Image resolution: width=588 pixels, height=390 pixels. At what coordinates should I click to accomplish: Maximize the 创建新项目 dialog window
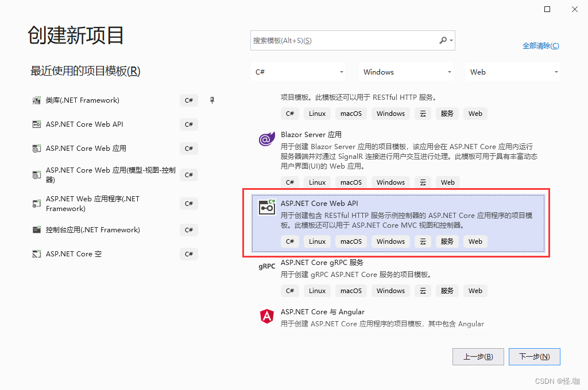pos(547,9)
